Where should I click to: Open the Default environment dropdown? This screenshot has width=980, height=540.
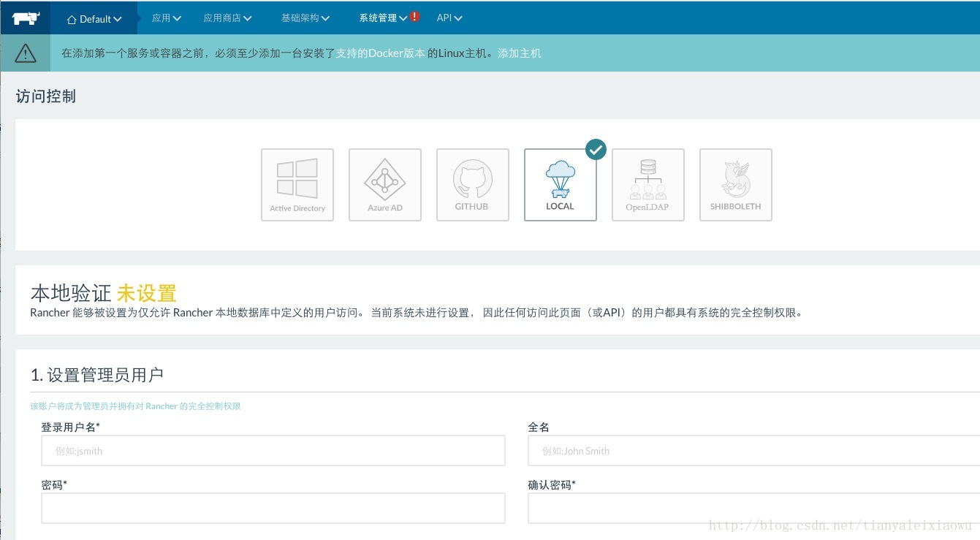94,19
